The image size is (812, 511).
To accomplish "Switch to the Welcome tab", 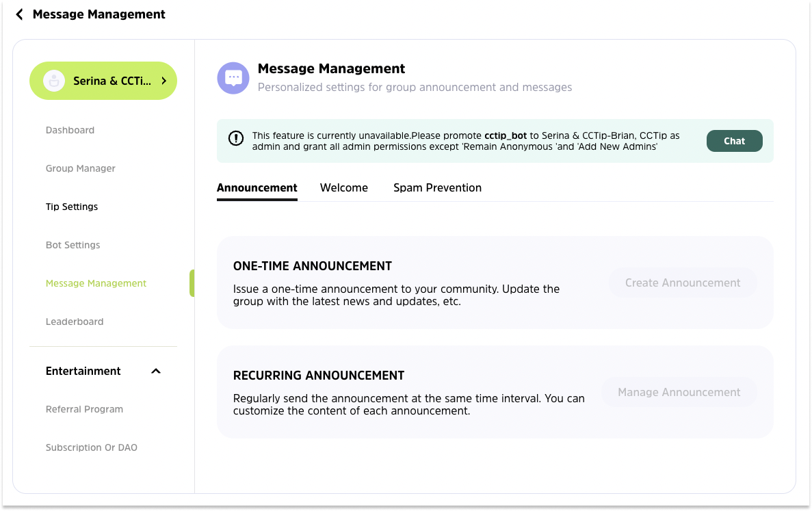I will (x=344, y=187).
